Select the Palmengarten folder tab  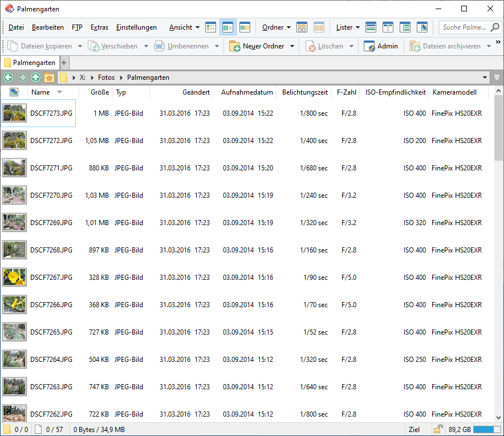(30, 63)
